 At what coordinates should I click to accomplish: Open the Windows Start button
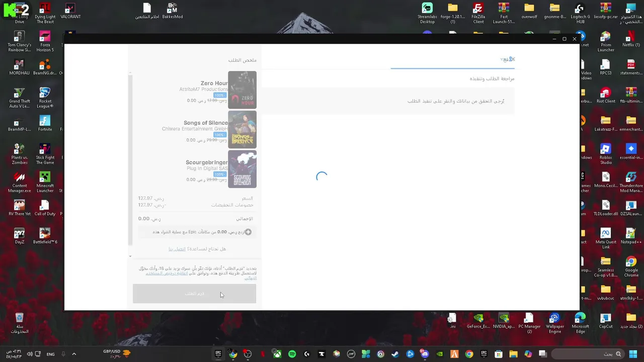(633, 354)
